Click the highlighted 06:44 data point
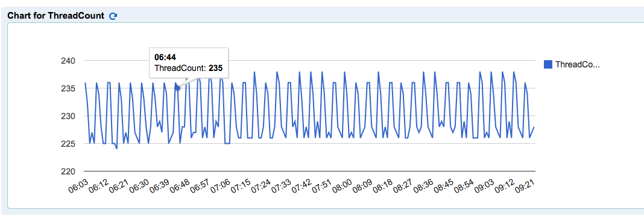The height and width of the screenshot is (219, 644). [x=178, y=88]
